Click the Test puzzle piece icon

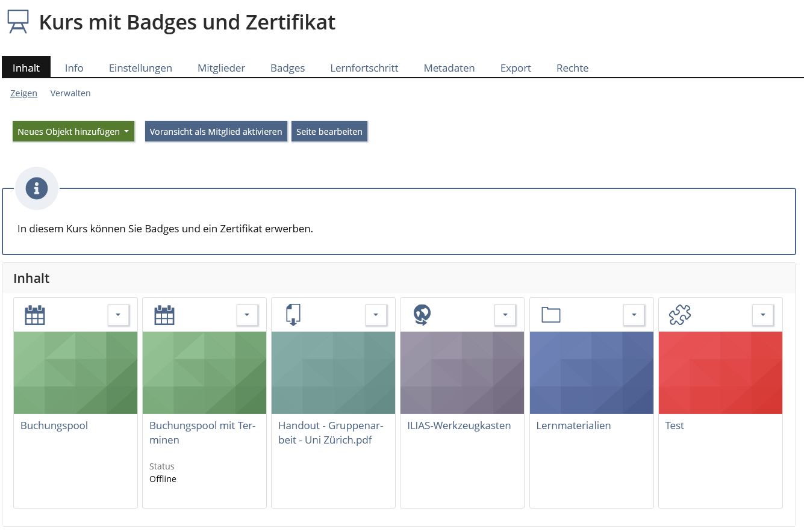click(x=679, y=315)
